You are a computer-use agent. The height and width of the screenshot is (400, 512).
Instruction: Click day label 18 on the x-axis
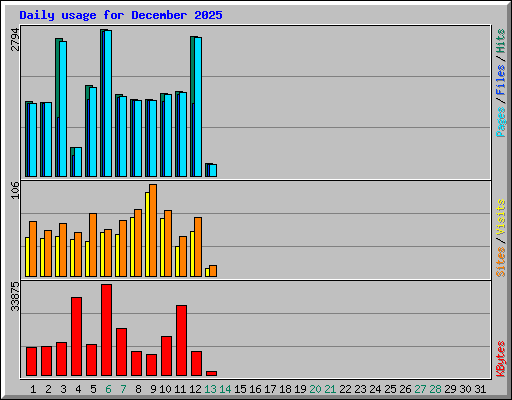click(285, 389)
